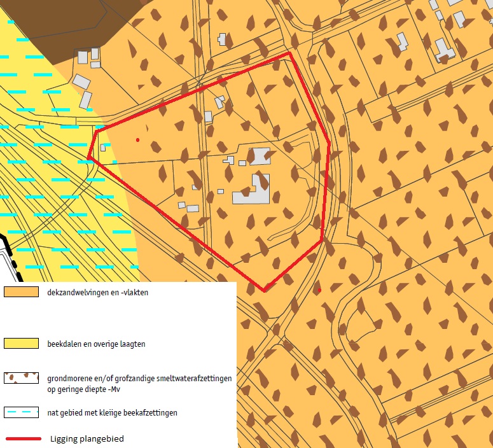Click the yellow beekdalen legend swatch
Screen dimensions: 493x448
pos(21,343)
